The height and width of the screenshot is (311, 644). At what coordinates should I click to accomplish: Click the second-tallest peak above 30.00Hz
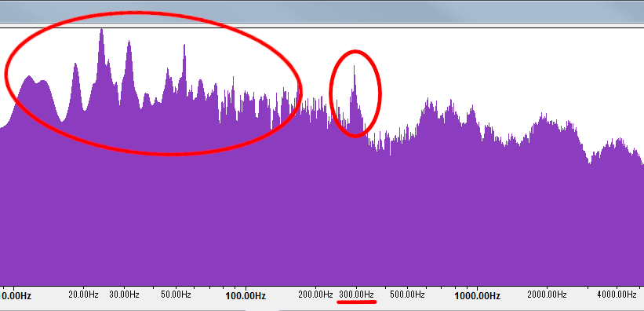(x=129, y=42)
